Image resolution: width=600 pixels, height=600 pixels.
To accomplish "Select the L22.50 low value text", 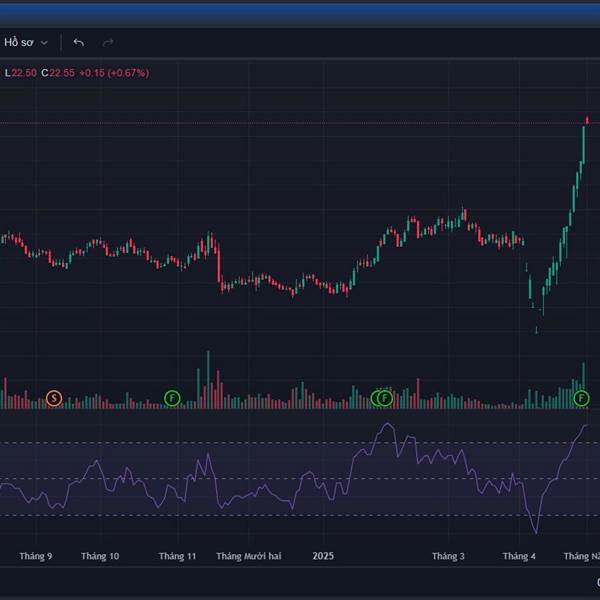I will (21, 73).
